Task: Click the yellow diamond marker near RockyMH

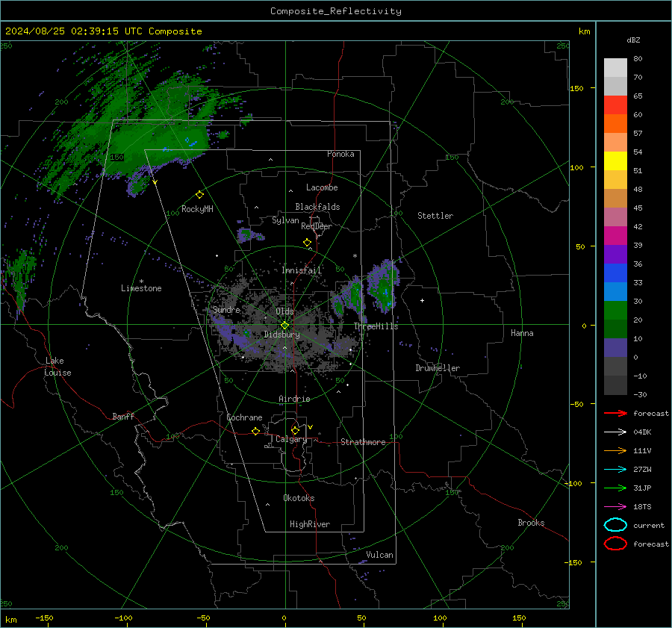Action: [199, 195]
